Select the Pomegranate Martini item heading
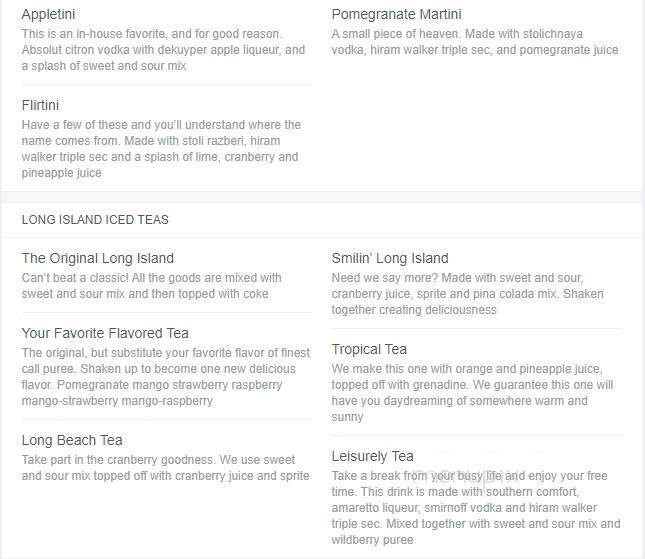The image size is (645, 559). click(396, 14)
